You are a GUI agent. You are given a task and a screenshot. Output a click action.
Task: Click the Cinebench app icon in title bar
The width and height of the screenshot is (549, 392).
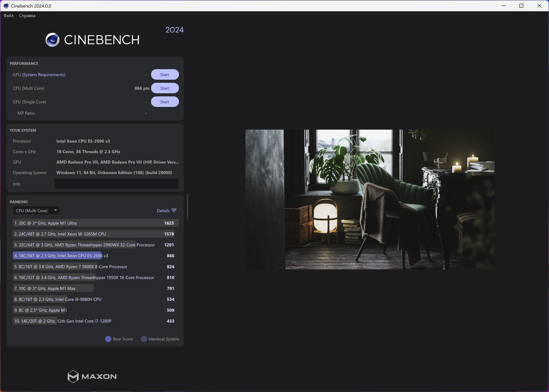6,6
